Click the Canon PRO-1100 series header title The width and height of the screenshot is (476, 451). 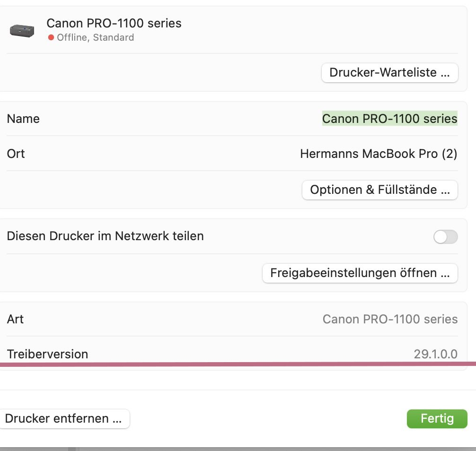(x=114, y=23)
